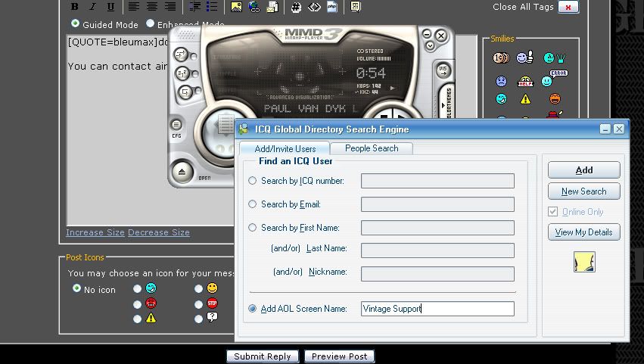The image size is (644, 364).
Task: Click the Email search input field
Action: [x=437, y=204]
